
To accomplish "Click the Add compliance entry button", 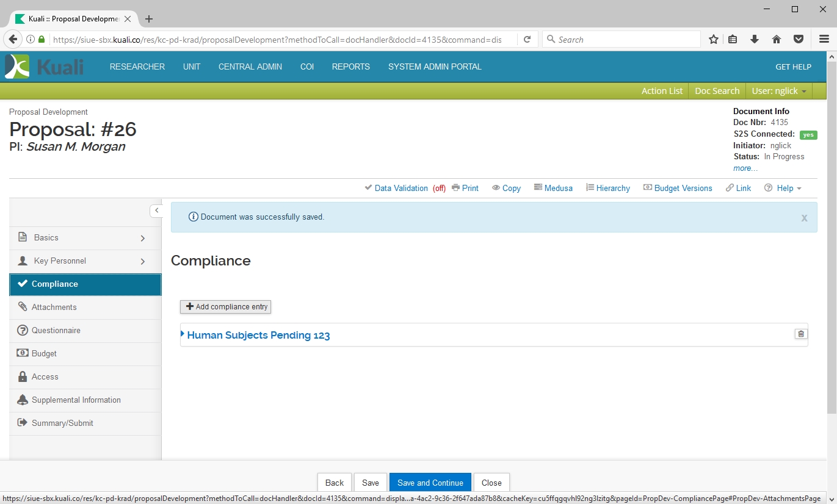I will [x=226, y=306].
